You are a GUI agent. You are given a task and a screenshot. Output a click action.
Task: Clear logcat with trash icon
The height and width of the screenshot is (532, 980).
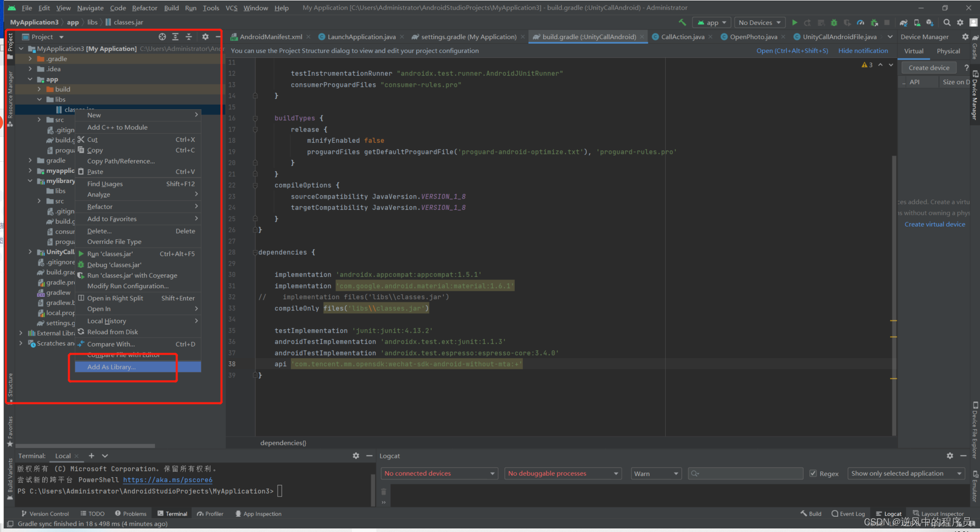coord(384,492)
